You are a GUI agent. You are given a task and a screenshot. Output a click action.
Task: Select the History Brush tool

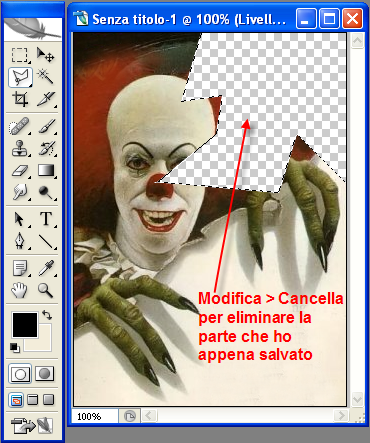click(46, 148)
